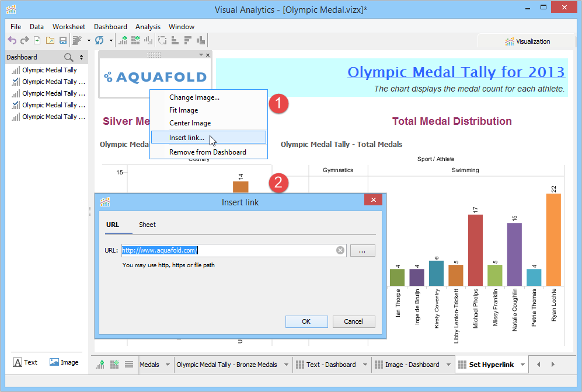Click the greyed bar chart icon in the toolbar
The width and height of the screenshot is (582, 392).
148,40
